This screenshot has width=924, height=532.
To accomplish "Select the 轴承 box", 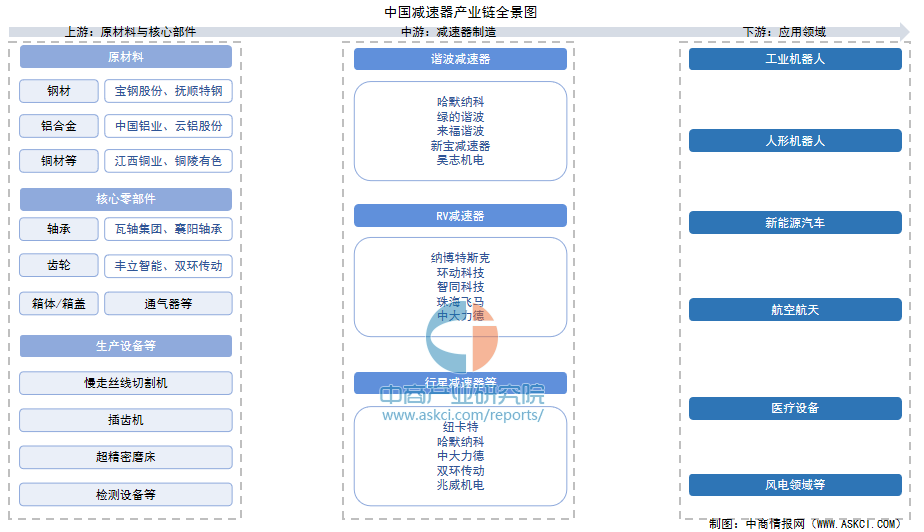I will coord(59,229).
